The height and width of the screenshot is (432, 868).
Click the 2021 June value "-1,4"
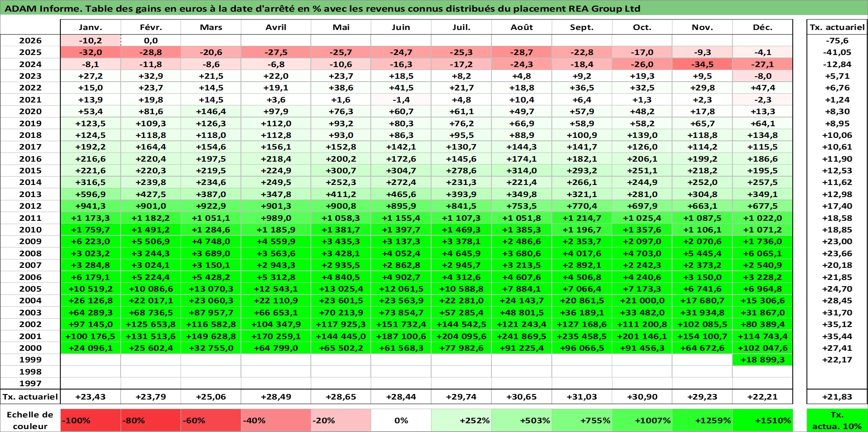[x=401, y=100]
